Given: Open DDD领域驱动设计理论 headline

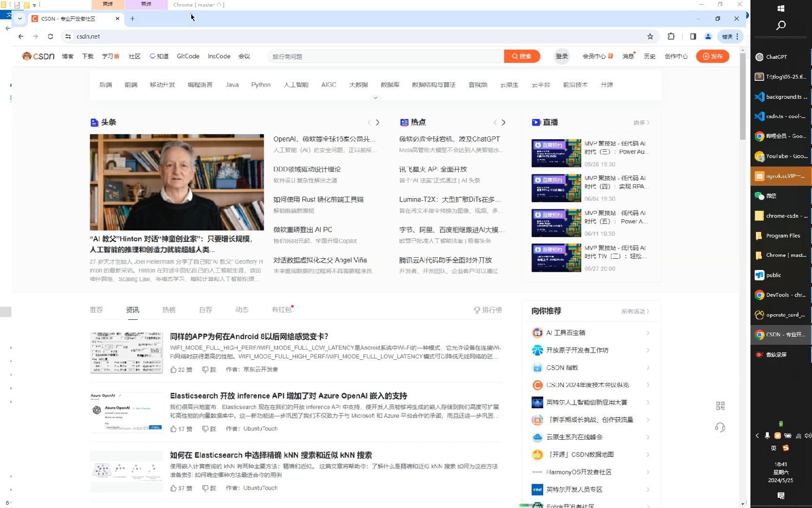Looking at the screenshot, I should tap(307, 169).
